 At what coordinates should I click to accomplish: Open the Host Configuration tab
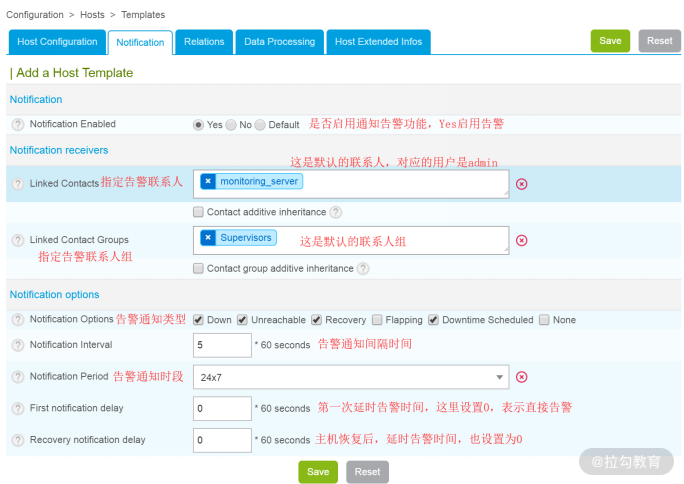[x=57, y=42]
